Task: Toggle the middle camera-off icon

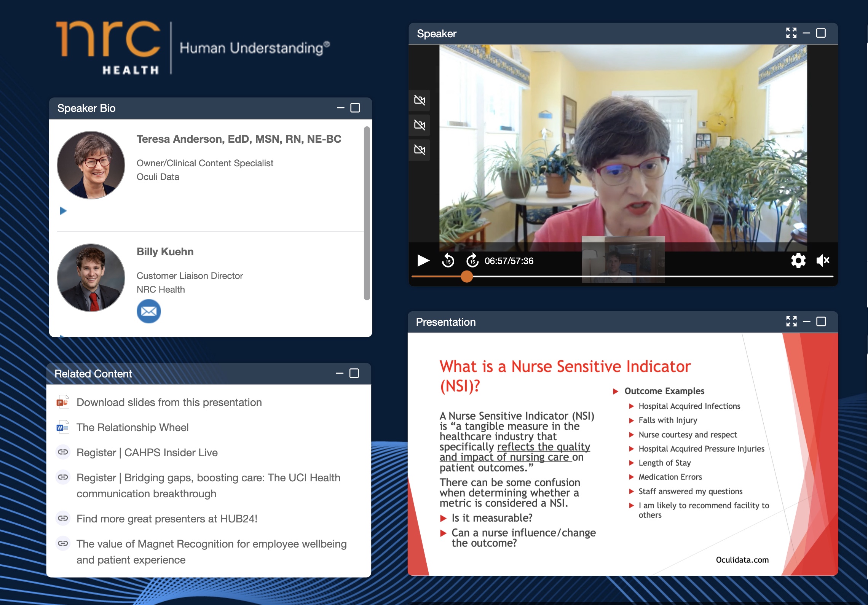Action: [x=420, y=125]
